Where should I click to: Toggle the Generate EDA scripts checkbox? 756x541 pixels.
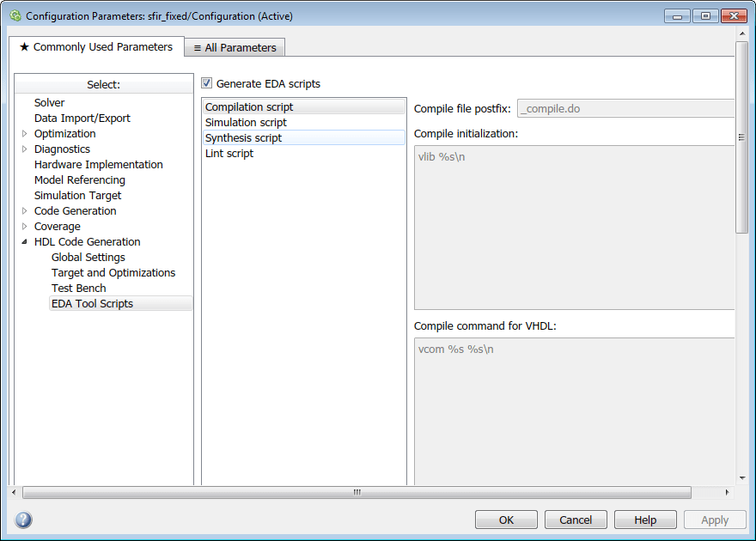[206, 83]
